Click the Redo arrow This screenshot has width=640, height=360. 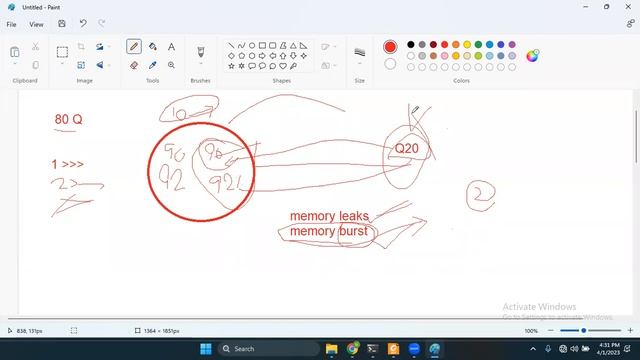[x=102, y=24]
